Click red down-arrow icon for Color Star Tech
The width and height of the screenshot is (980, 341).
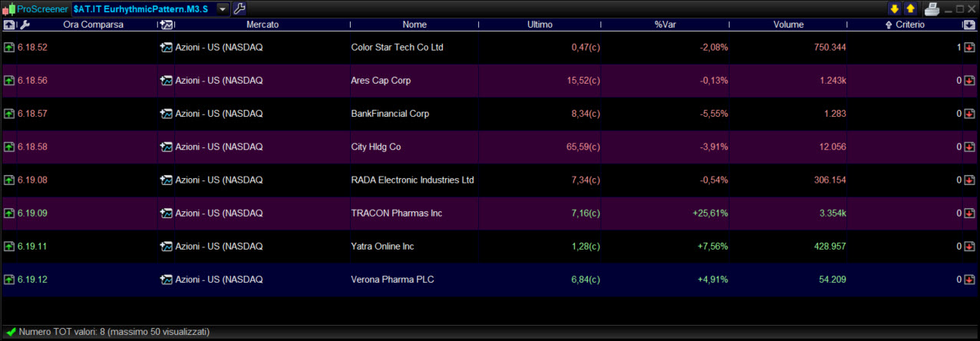(x=969, y=48)
